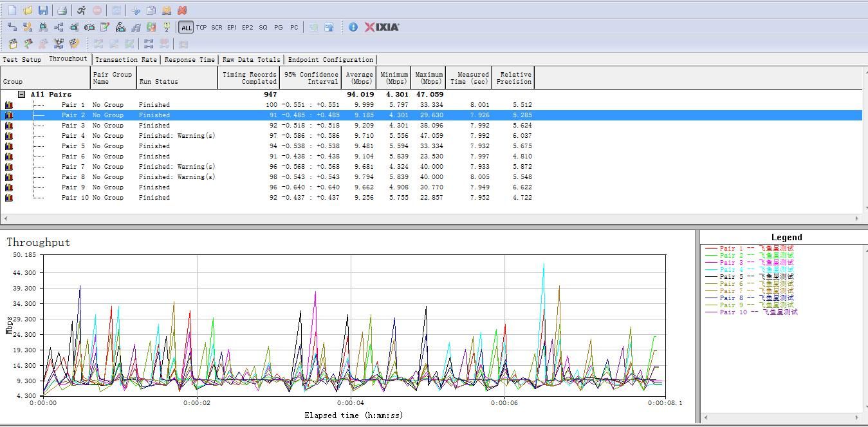Click Pair 1 in the Legend
The height and width of the screenshot is (427, 868).
750,249
